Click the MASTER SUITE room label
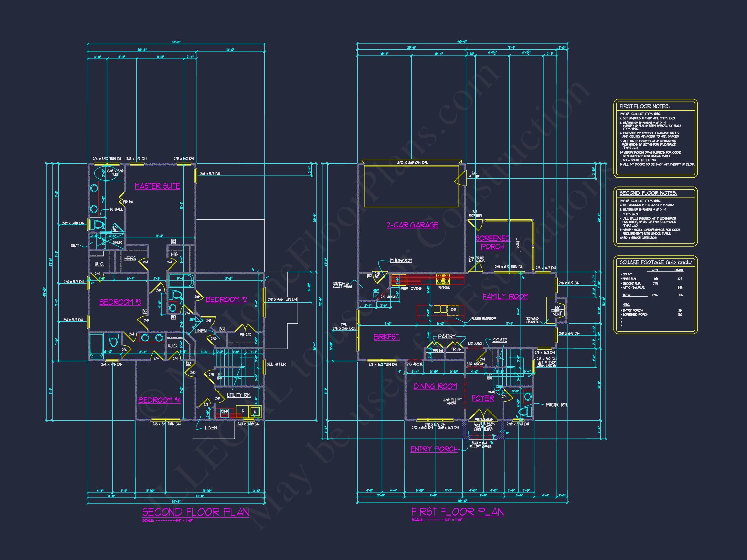Viewport: 747px width, 560px height. point(157,186)
